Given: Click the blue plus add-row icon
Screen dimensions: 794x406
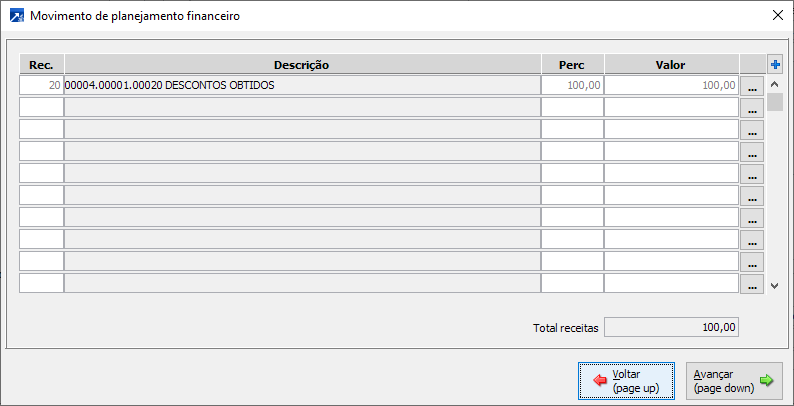Looking at the screenshot, I should click(x=775, y=65).
